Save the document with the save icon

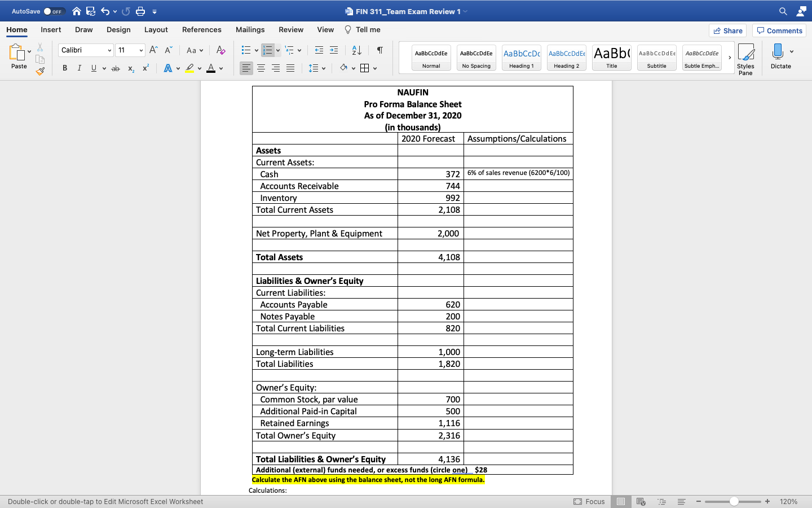click(91, 11)
